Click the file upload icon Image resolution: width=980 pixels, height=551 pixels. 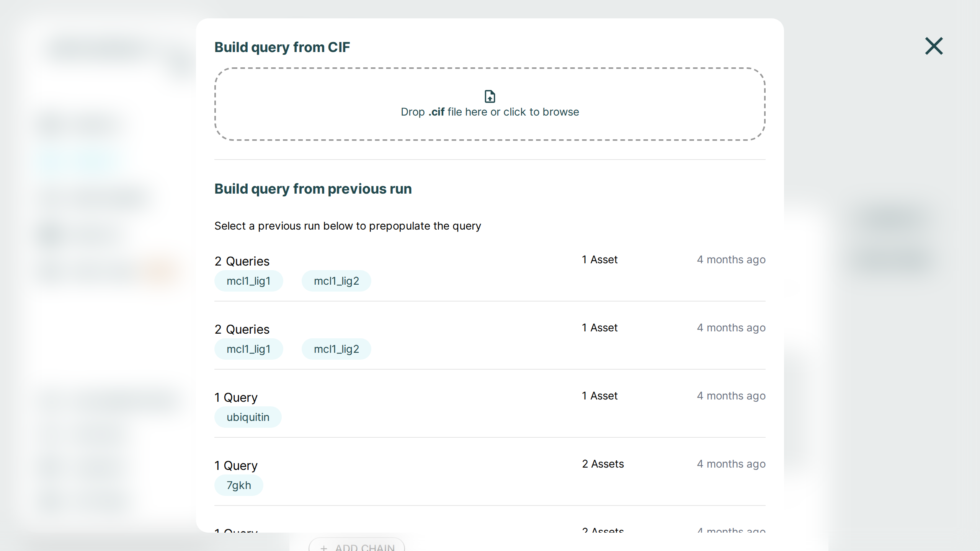490,96
